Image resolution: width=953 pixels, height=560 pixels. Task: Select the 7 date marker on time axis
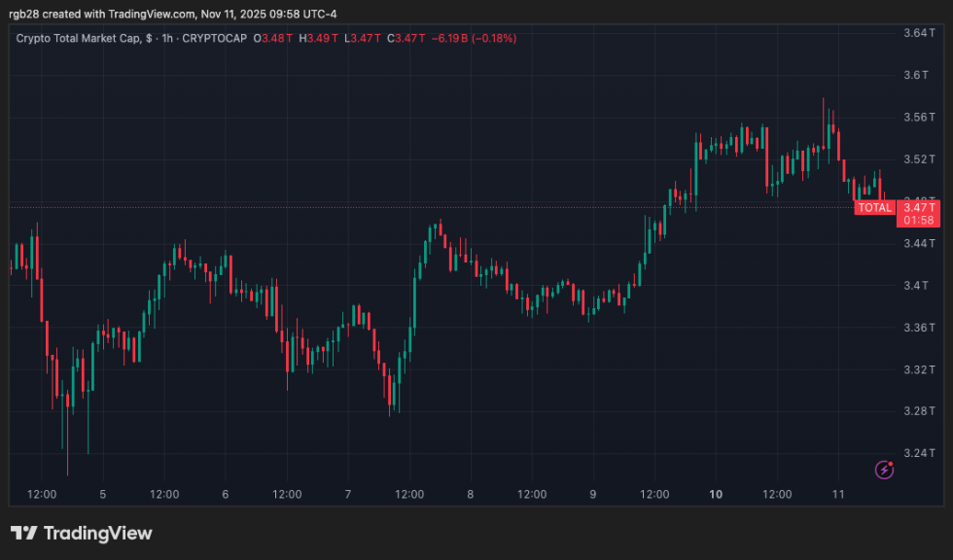click(348, 494)
